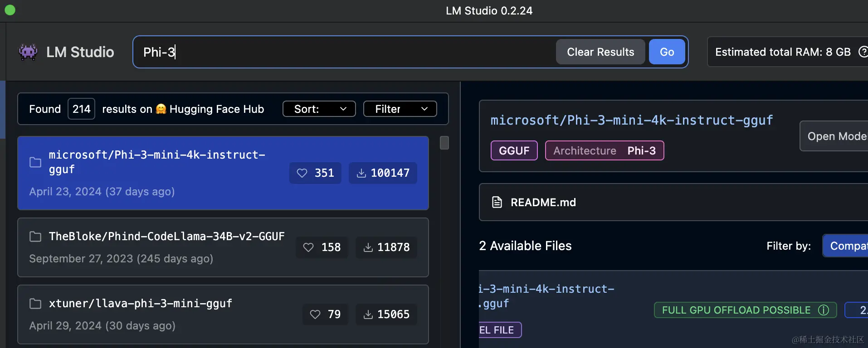Click the 351 likes heart badge
The width and height of the screenshot is (868, 348).
pos(315,173)
